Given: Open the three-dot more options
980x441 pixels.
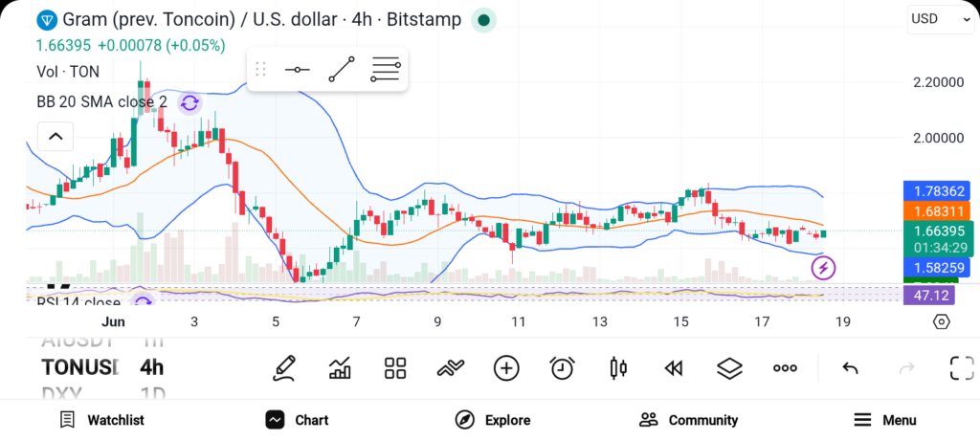Looking at the screenshot, I should 785,368.
